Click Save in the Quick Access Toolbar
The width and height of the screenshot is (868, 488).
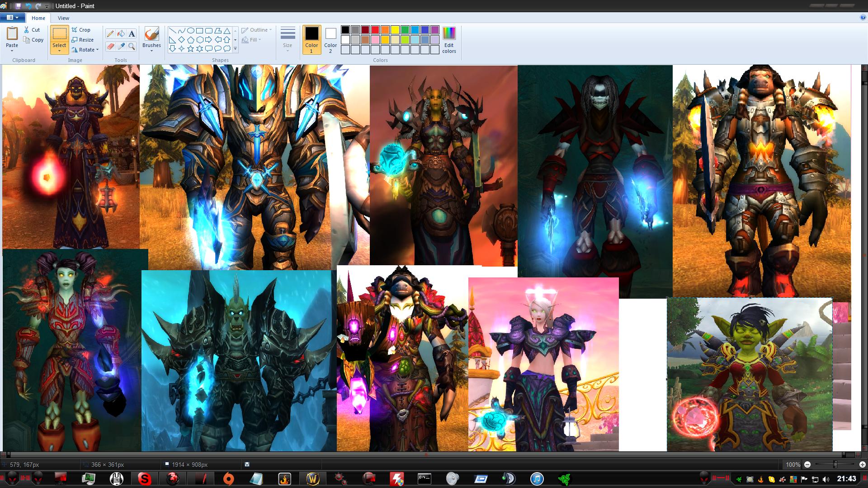[18, 6]
